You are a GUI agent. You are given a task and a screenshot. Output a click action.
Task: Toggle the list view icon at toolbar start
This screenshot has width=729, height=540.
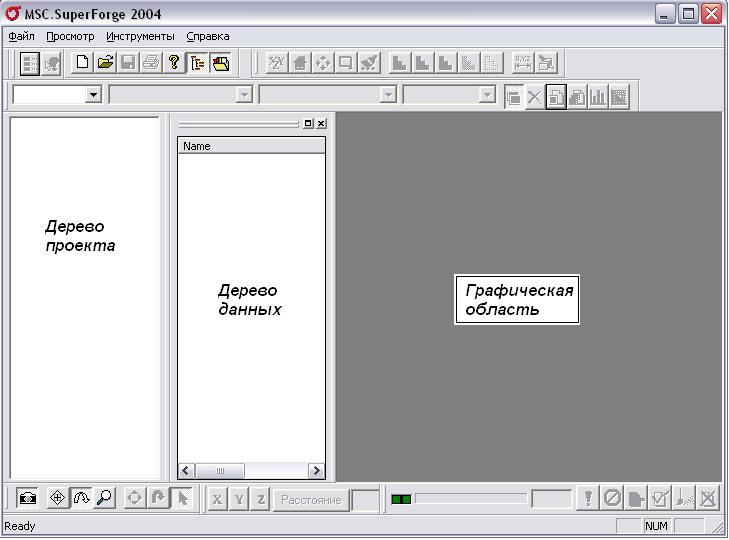[30, 63]
